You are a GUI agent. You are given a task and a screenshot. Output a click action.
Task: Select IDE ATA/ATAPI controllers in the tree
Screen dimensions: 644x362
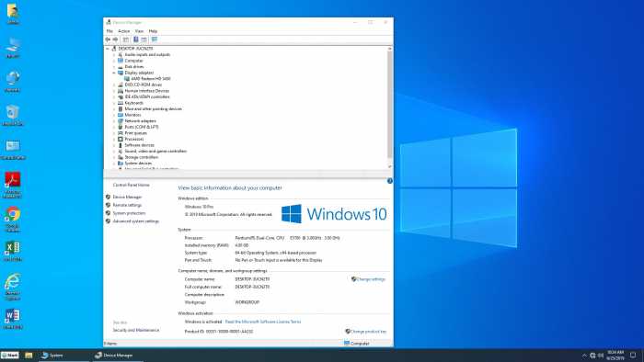click(147, 96)
